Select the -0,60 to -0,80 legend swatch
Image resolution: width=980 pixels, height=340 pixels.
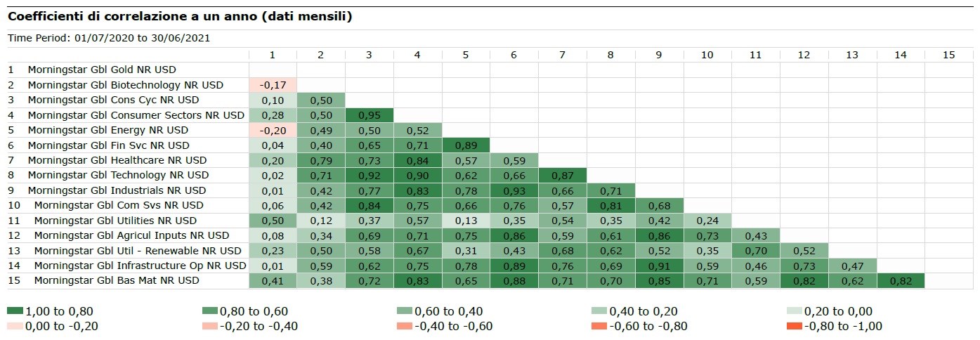[599, 326]
